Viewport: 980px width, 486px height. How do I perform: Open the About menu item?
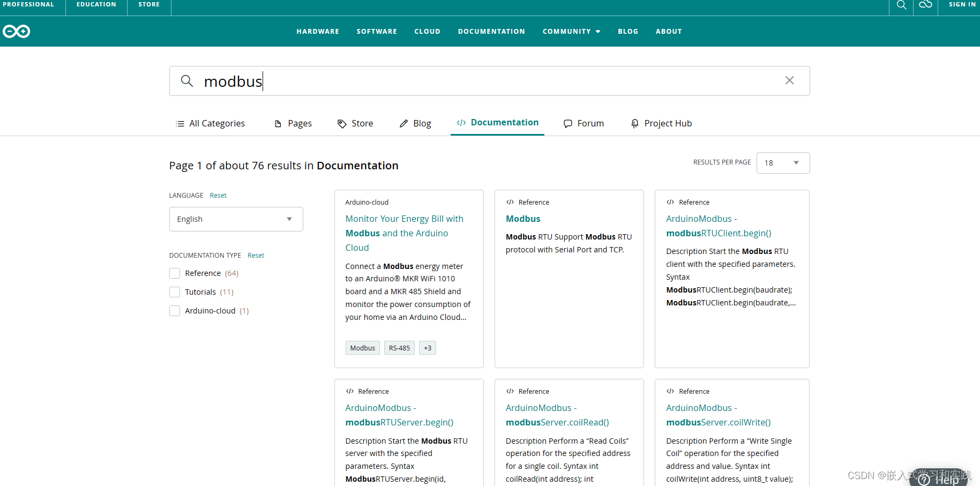[669, 32]
